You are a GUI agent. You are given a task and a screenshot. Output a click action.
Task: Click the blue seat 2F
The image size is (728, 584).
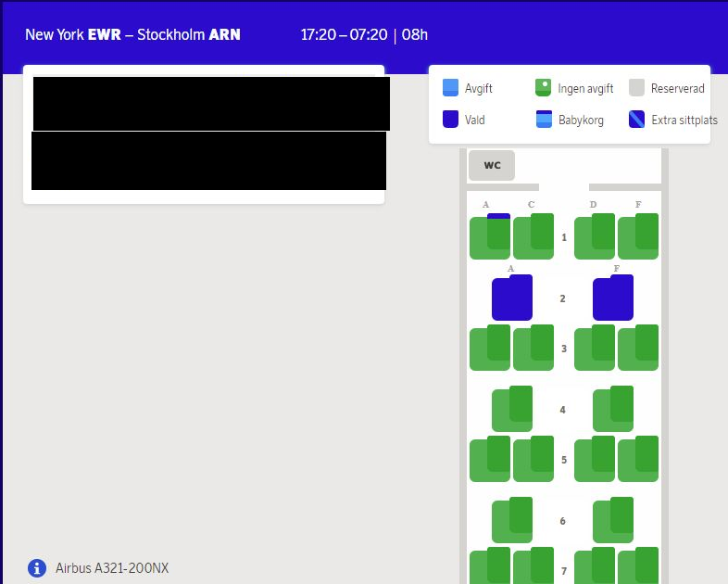tap(613, 298)
